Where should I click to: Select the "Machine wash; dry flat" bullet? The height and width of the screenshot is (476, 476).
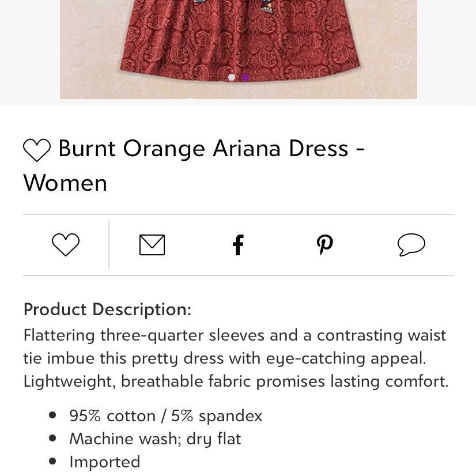tap(155, 439)
